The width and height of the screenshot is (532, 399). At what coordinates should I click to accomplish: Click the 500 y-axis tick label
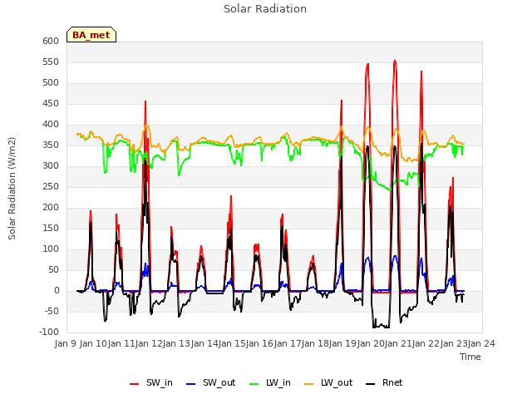pyautogui.click(x=51, y=83)
